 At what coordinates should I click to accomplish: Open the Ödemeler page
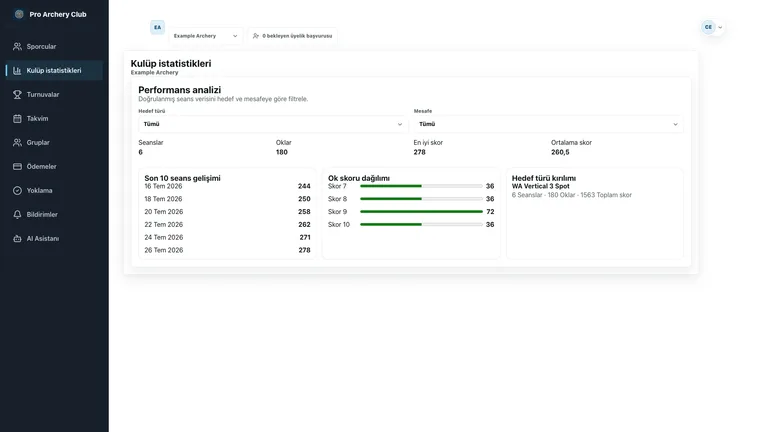tap(54, 167)
